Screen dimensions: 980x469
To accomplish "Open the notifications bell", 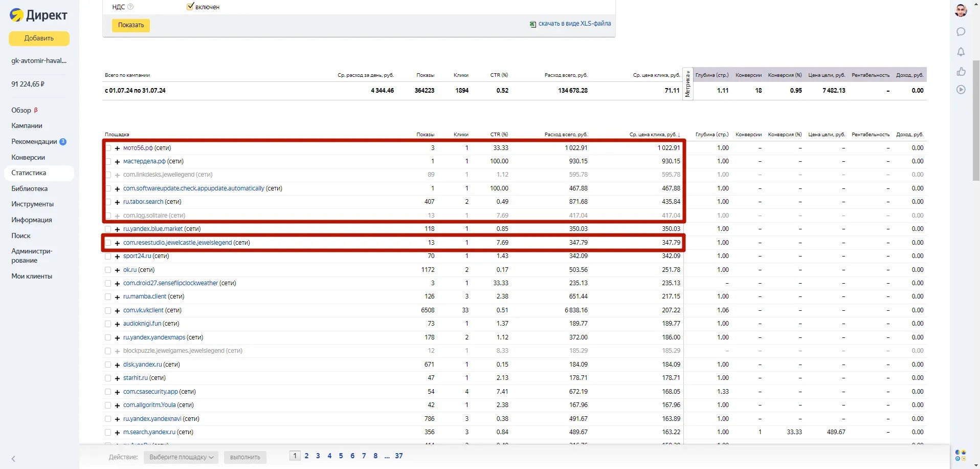I will pyautogui.click(x=961, y=52).
